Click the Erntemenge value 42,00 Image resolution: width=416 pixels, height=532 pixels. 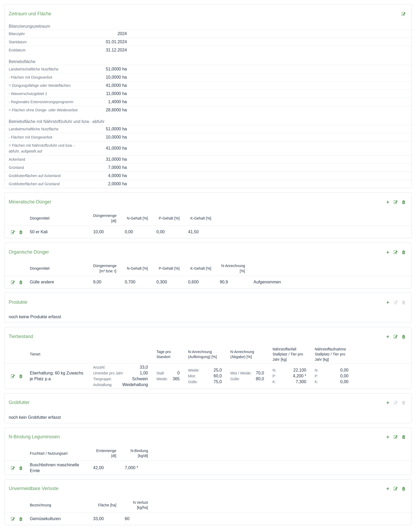[x=98, y=468]
